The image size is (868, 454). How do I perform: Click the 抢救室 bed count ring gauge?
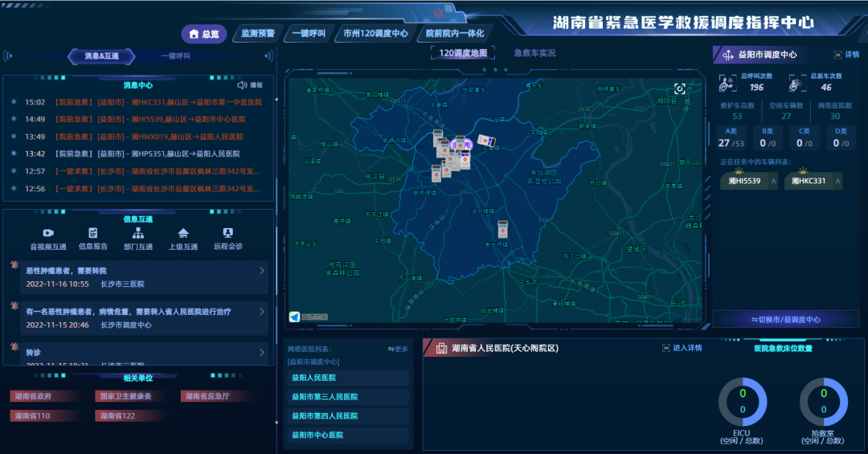[823, 402]
